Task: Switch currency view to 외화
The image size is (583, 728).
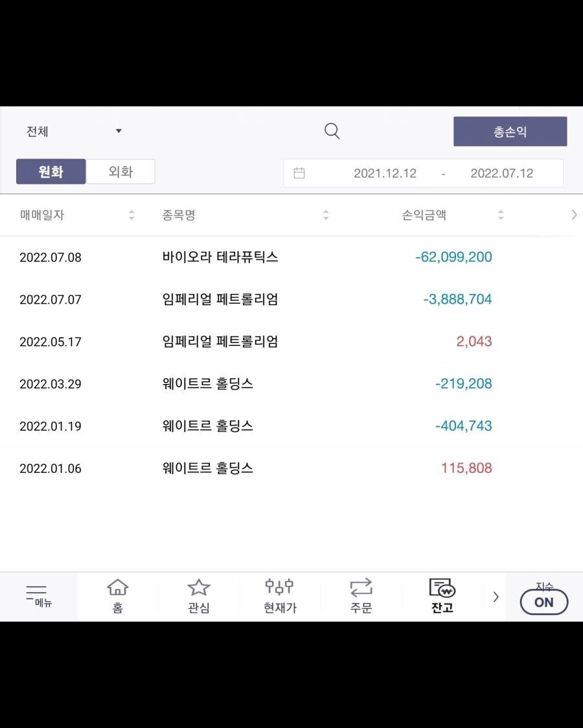Action: [x=120, y=172]
